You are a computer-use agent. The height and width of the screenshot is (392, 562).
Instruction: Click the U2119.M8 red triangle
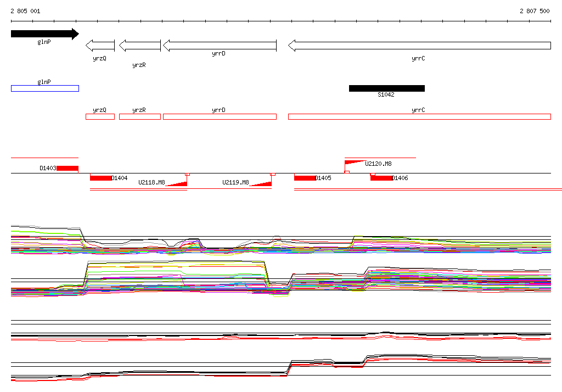coord(261,183)
